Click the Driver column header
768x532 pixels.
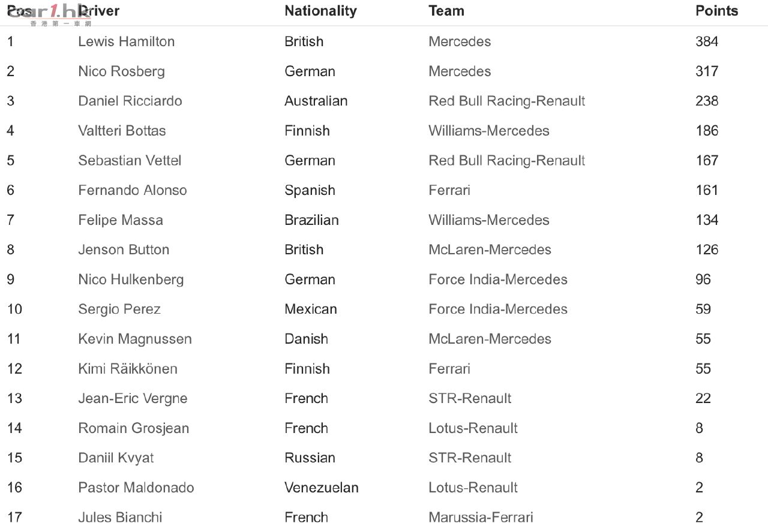99,11
